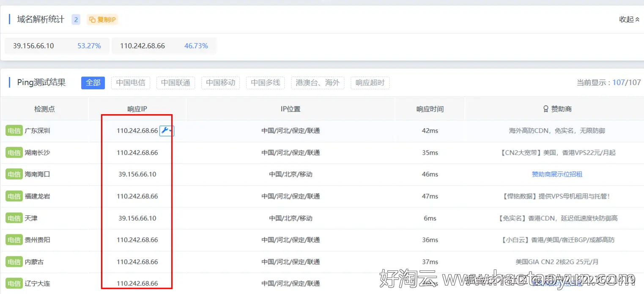Open the 悍铭数据 sponsor link

coord(557,196)
